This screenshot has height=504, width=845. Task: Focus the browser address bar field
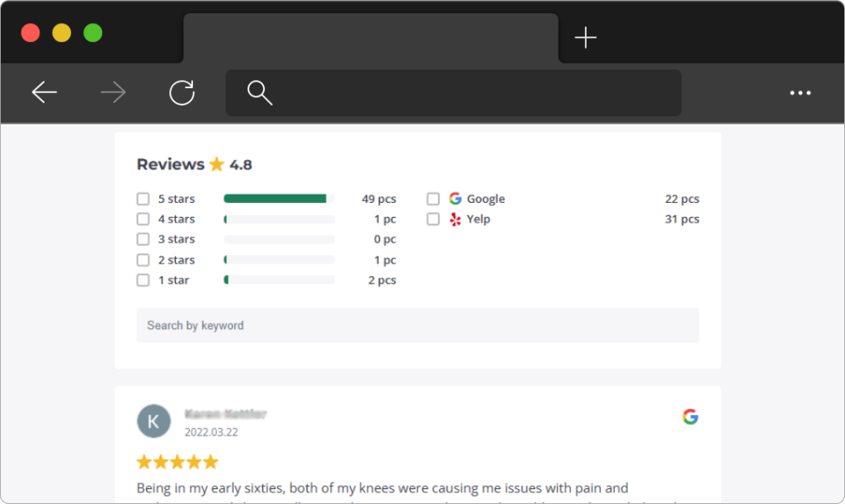[x=453, y=92]
